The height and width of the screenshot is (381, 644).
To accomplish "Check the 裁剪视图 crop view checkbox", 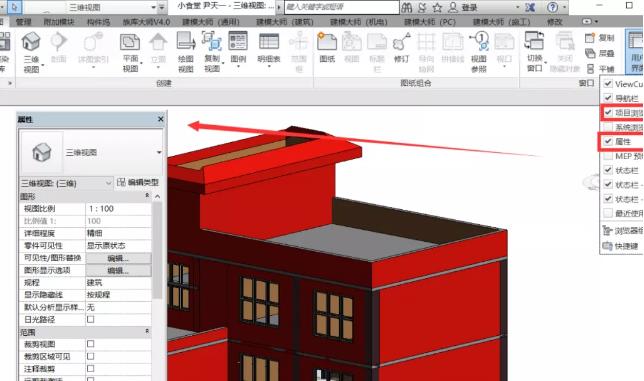I will [90, 344].
